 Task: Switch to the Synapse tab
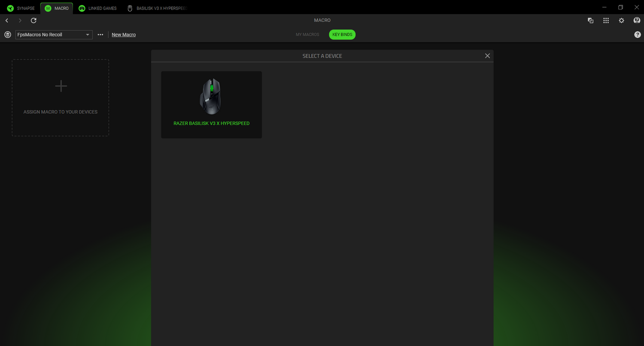(21, 8)
